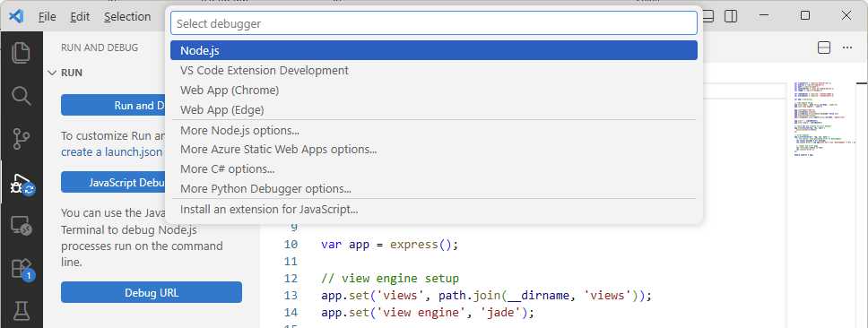Pick Web App (Edge) debugger
The width and height of the screenshot is (868, 328).
(x=433, y=109)
